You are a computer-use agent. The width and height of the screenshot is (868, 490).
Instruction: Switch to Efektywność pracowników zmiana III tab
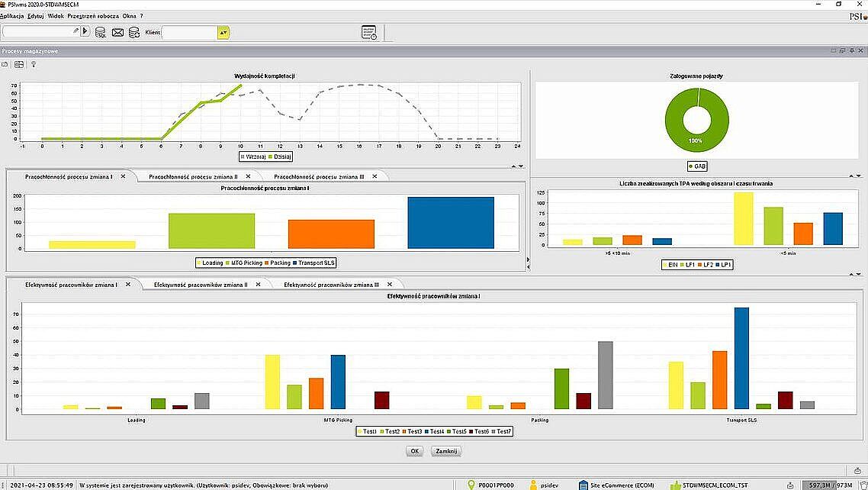[331, 285]
